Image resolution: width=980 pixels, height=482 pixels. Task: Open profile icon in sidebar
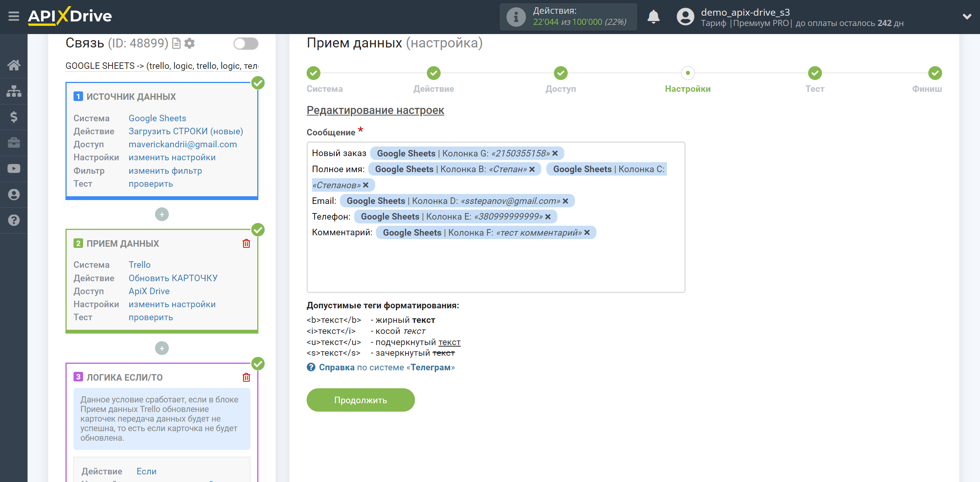pos(14,194)
